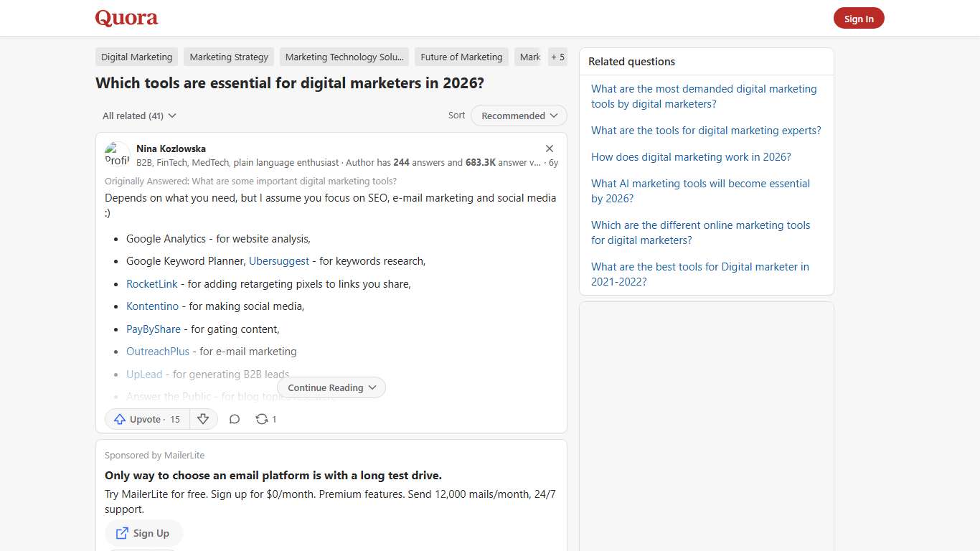Dismiss the answer with the X icon
Image resolution: width=980 pixels, height=551 pixels.
550,149
